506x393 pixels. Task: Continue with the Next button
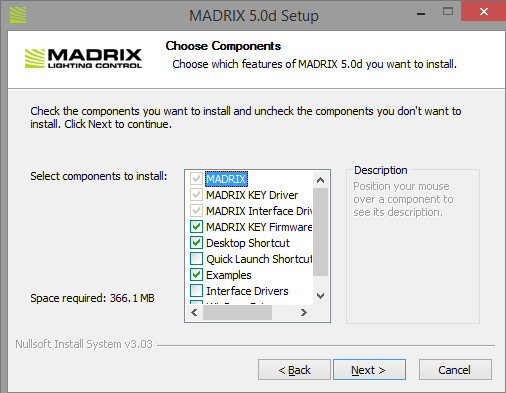coord(369,370)
